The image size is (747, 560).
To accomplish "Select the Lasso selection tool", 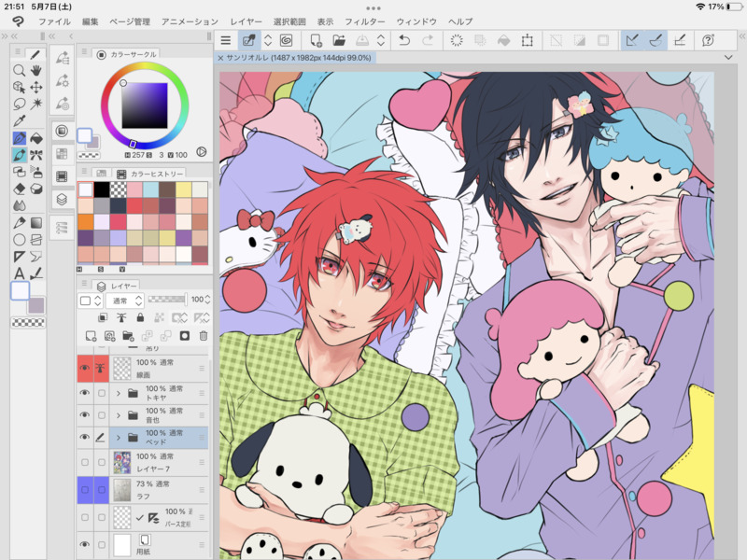I will [x=19, y=104].
